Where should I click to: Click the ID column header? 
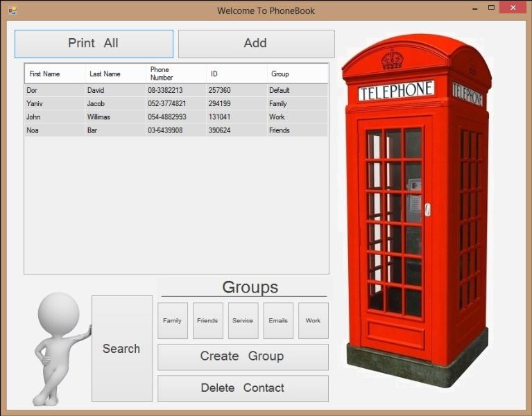(x=237, y=73)
